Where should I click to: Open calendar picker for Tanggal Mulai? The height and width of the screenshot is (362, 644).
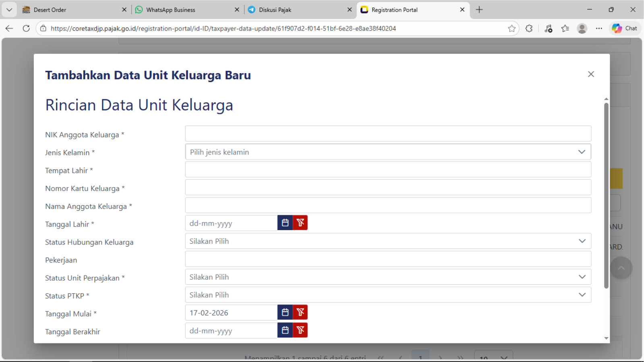[x=285, y=312]
